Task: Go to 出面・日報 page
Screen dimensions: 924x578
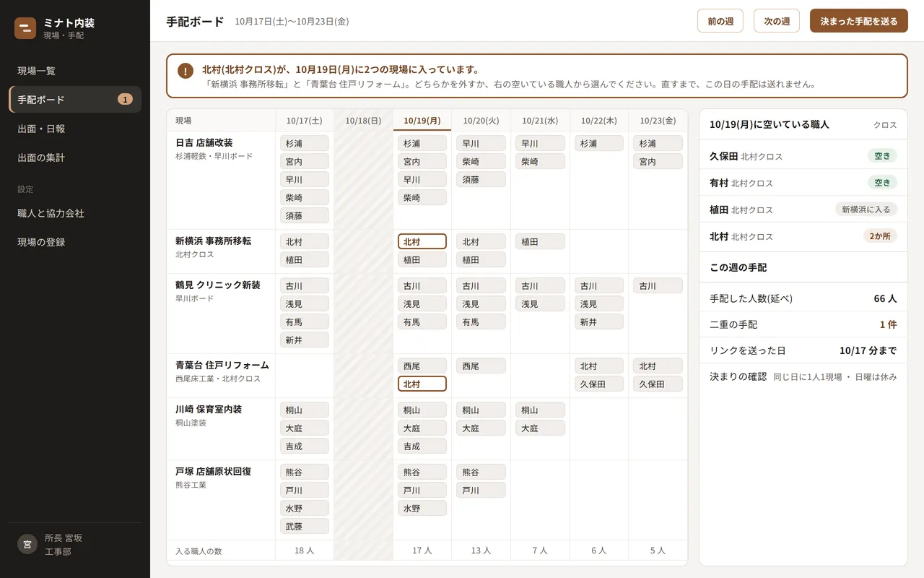Action: click(75, 129)
